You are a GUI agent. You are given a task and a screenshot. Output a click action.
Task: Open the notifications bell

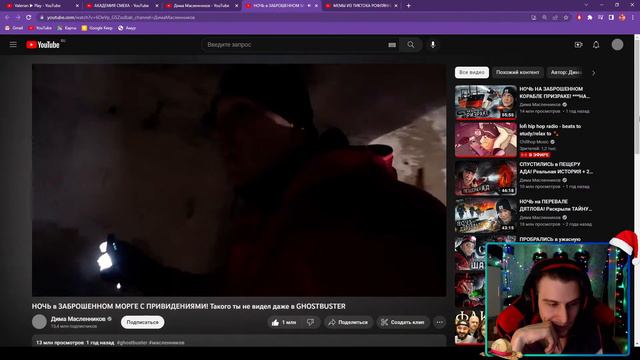click(596, 44)
